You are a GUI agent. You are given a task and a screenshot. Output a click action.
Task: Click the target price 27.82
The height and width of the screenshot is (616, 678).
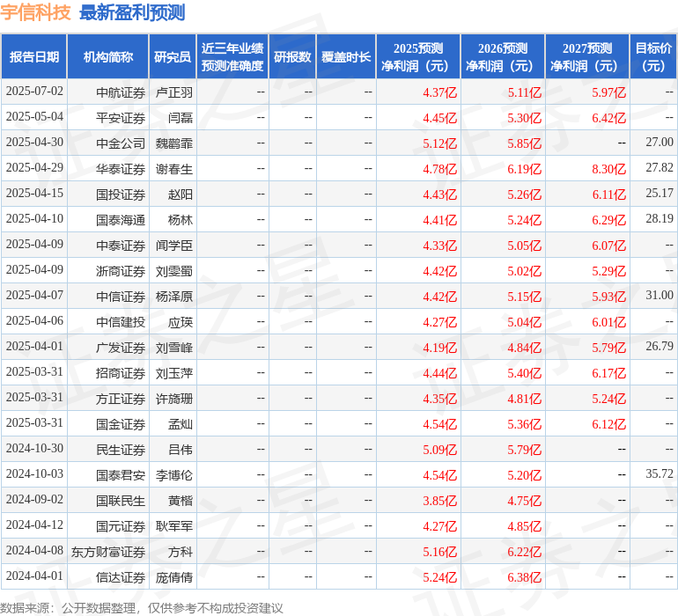click(x=660, y=168)
